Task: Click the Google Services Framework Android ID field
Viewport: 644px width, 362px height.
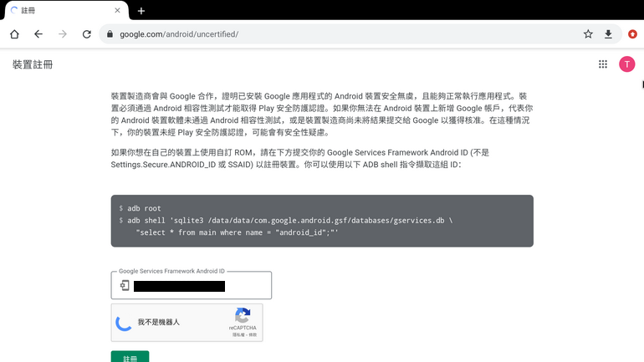Action: click(191, 285)
